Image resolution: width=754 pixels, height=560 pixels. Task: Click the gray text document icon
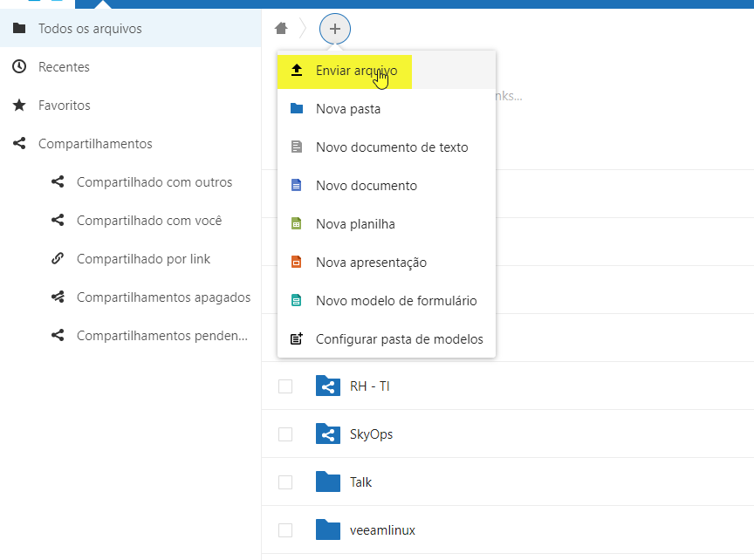pyautogui.click(x=297, y=147)
